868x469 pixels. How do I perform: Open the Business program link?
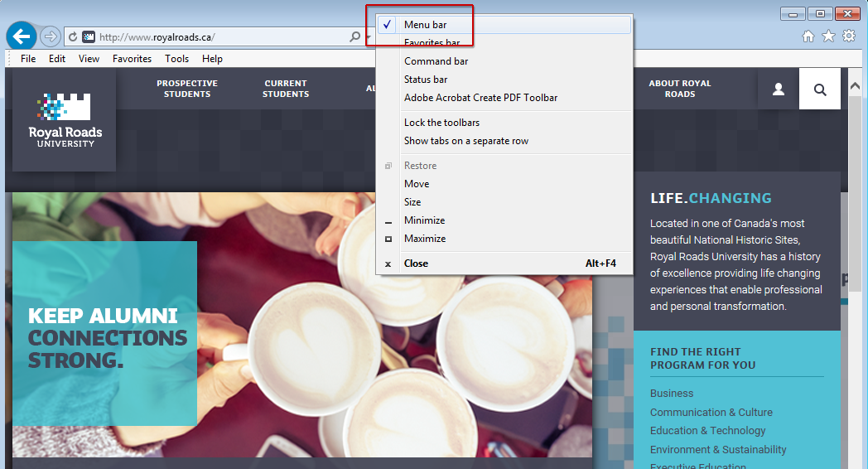pos(672,393)
